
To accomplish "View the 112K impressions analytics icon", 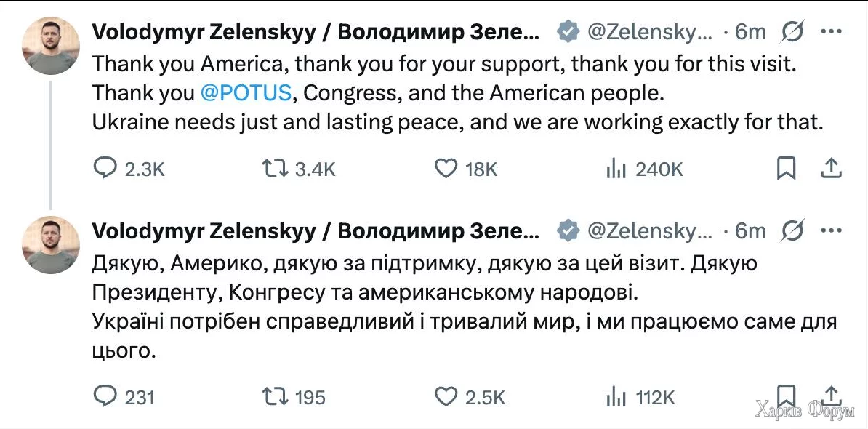I will (x=617, y=397).
